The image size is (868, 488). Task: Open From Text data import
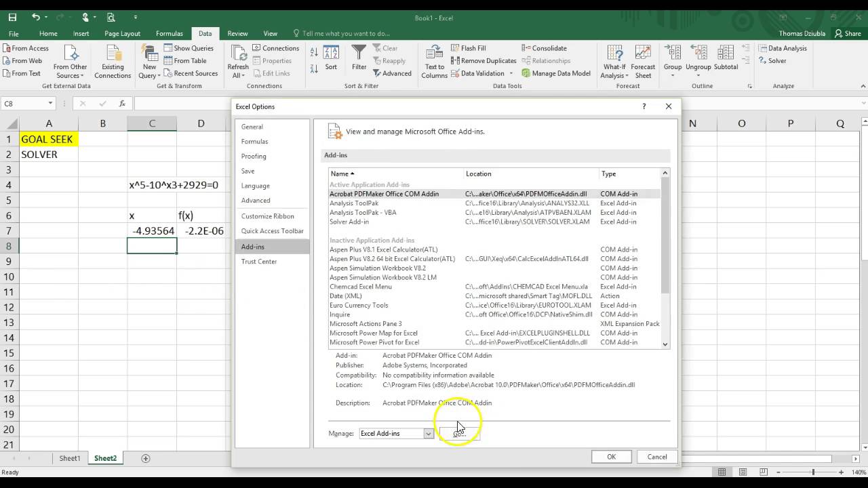point(21,73)
